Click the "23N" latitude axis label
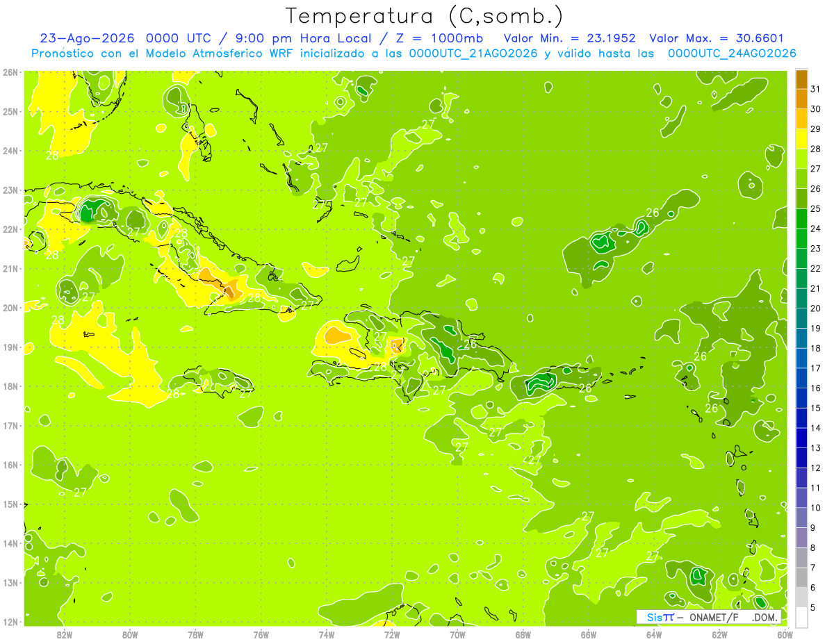 pyautogui.click(x=10, y=190)
